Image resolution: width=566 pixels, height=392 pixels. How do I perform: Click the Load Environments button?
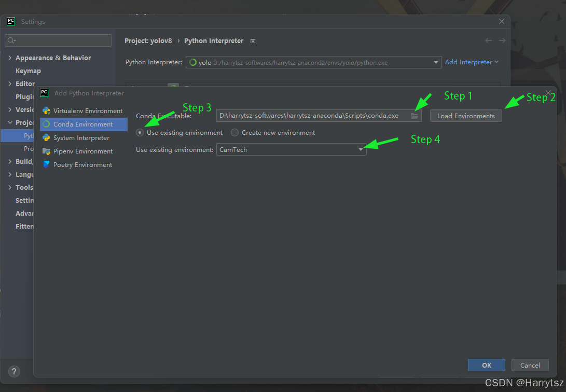466,116
